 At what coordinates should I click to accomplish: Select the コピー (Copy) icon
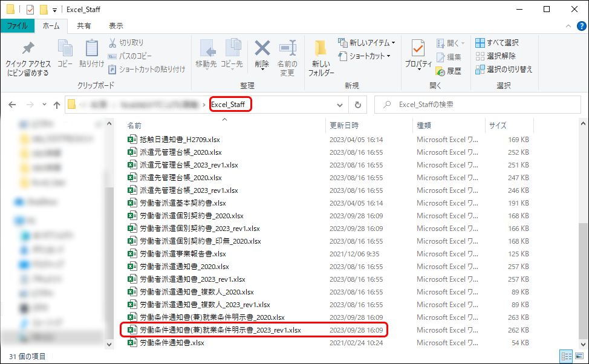[65, 54]
